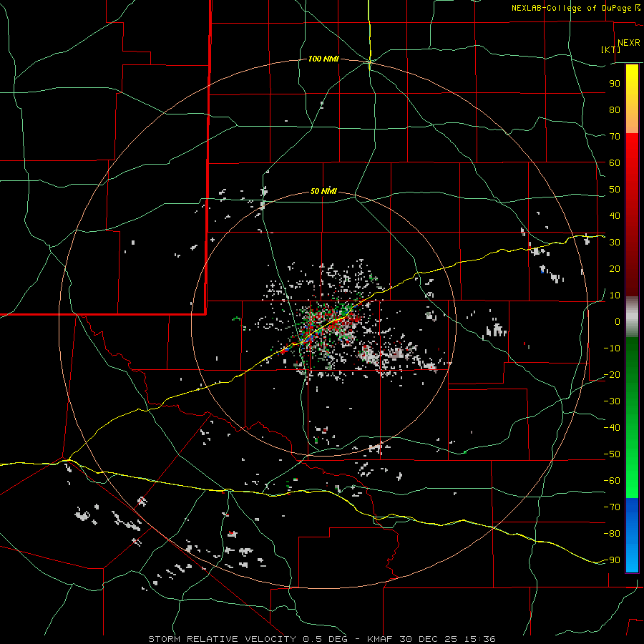Select the 0 value on the velocity scale
This screenshot has width=644, height=644.
[618, 321]
